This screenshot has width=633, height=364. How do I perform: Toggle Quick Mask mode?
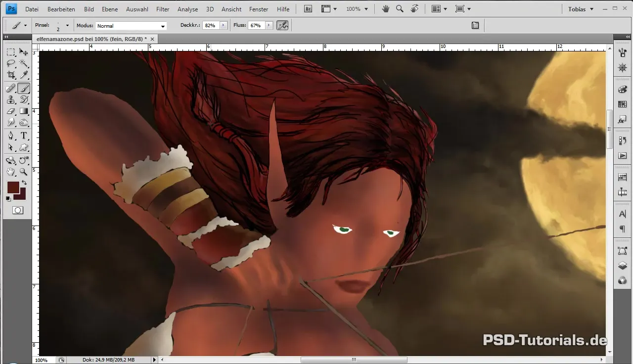[x=18, y=210]
